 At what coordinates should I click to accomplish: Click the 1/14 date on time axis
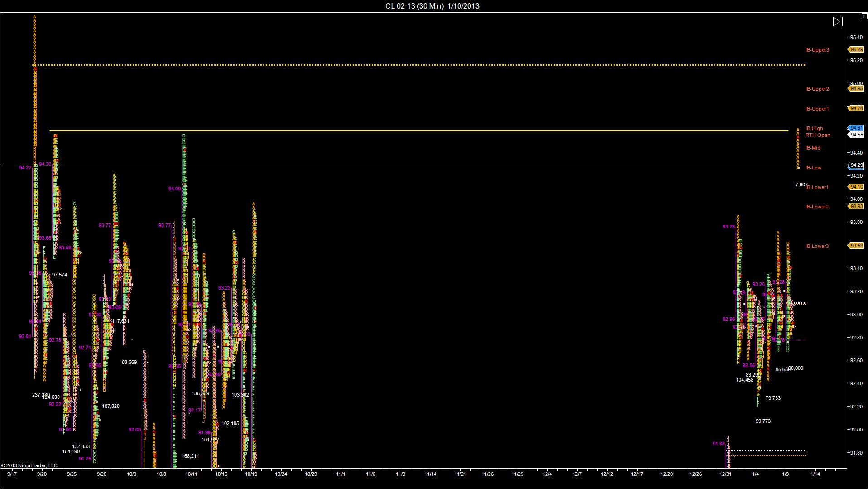[x=815, y=474]
